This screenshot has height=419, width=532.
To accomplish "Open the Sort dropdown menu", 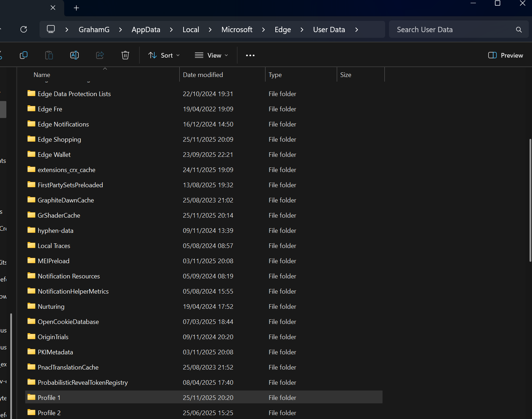I will click(x=164, y=55).
